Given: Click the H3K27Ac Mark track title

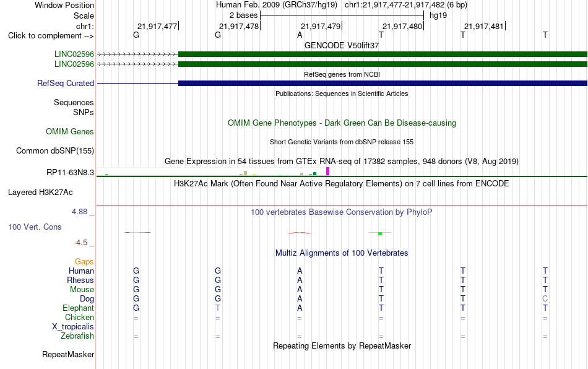Looking at the screenshot, I should click(342, 183).
